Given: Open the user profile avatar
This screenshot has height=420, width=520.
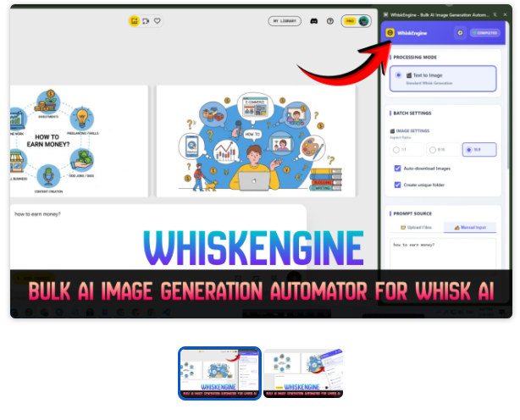Looking at the screenshot, I should 364,21.
